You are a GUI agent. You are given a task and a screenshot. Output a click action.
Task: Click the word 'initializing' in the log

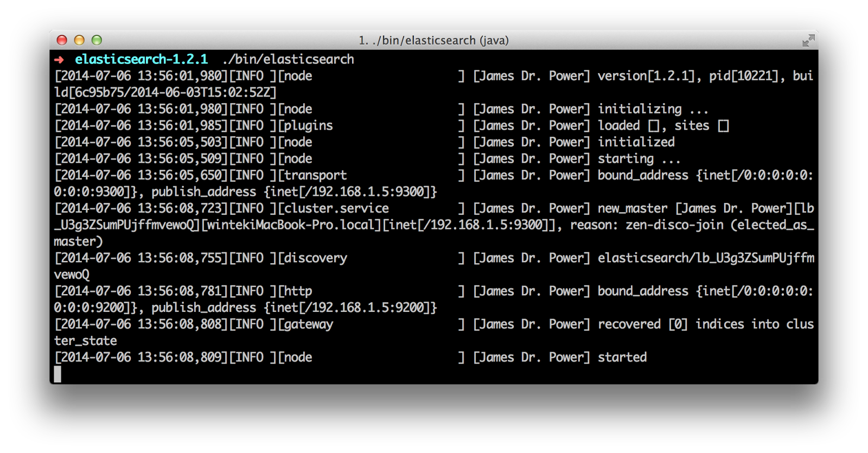pyautogui.click(x=640, y=109)
